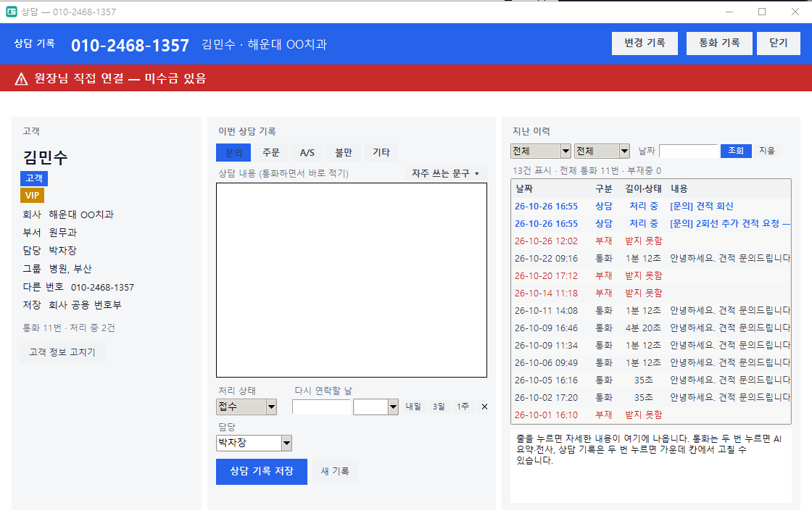Click the 부서 원무과 field

[x=50, y=233]
